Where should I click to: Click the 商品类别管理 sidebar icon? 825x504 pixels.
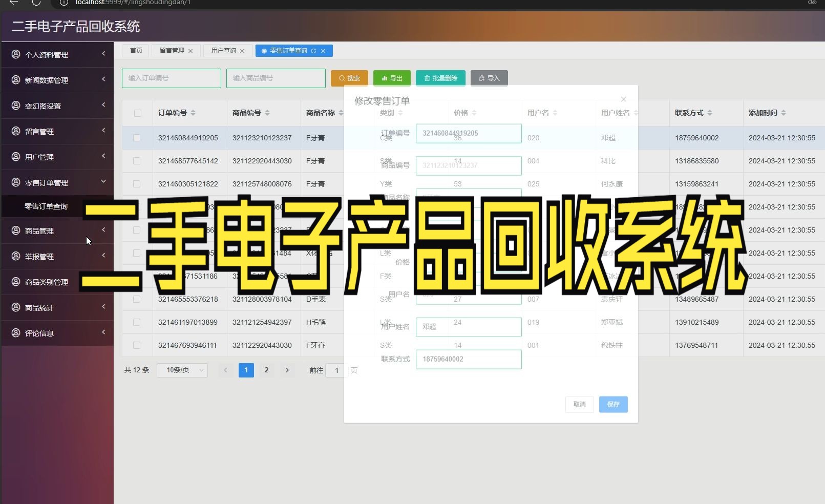(x=16, y=282)
